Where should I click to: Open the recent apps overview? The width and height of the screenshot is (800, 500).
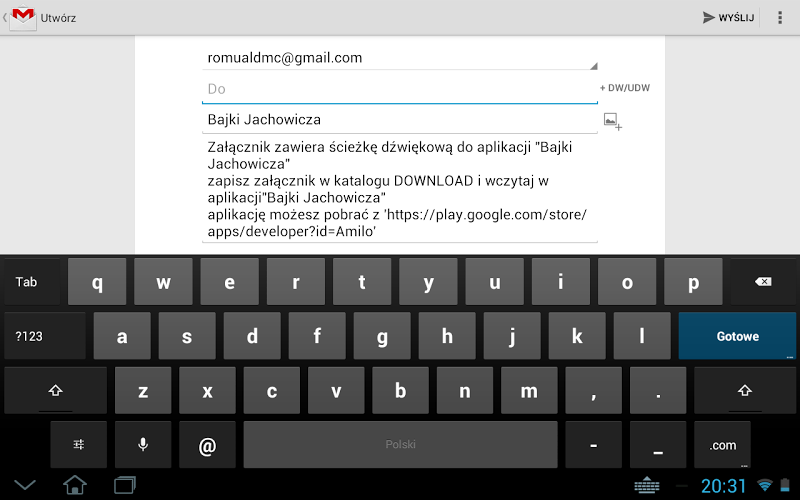(125, 485)
